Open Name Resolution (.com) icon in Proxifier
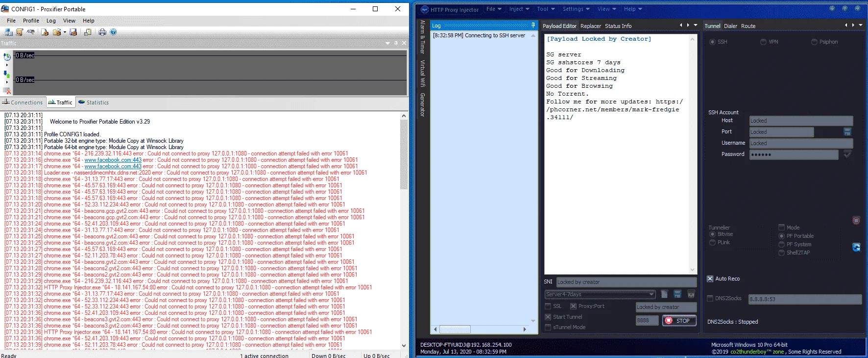Image resolution: width=868 pixels, height=358 pixels. point(31,32)
